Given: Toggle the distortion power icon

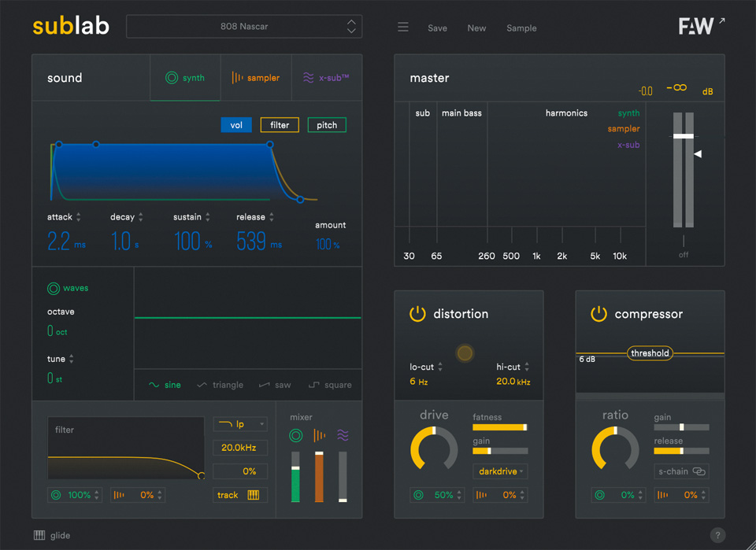Looking at the screenshot, I should (x=417, y=314).
